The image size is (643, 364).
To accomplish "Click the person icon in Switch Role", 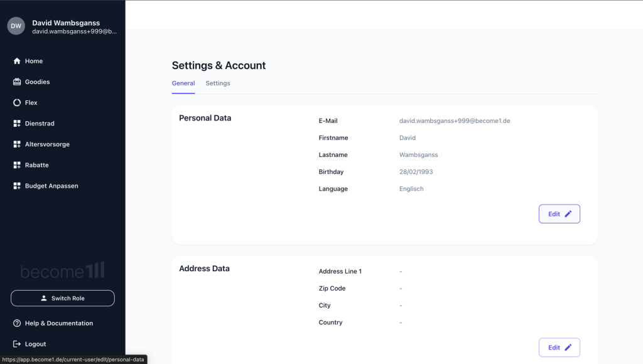I will pyautogui.click(x=44, y=298).
